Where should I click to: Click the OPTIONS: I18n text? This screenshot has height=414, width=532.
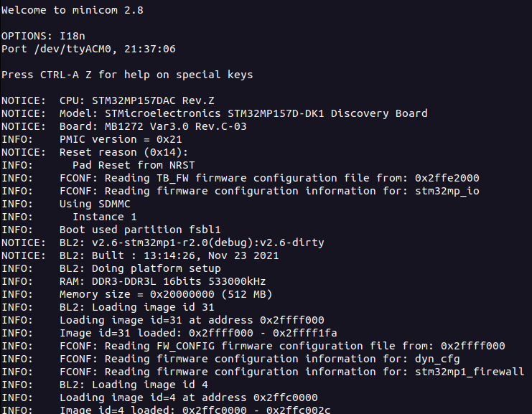pyautogui.click(x=43, y=36)
